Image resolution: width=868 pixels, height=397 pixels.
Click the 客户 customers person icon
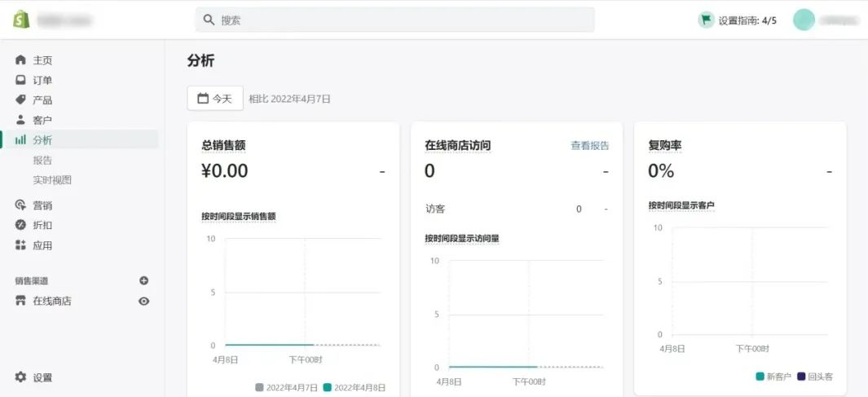21,120
